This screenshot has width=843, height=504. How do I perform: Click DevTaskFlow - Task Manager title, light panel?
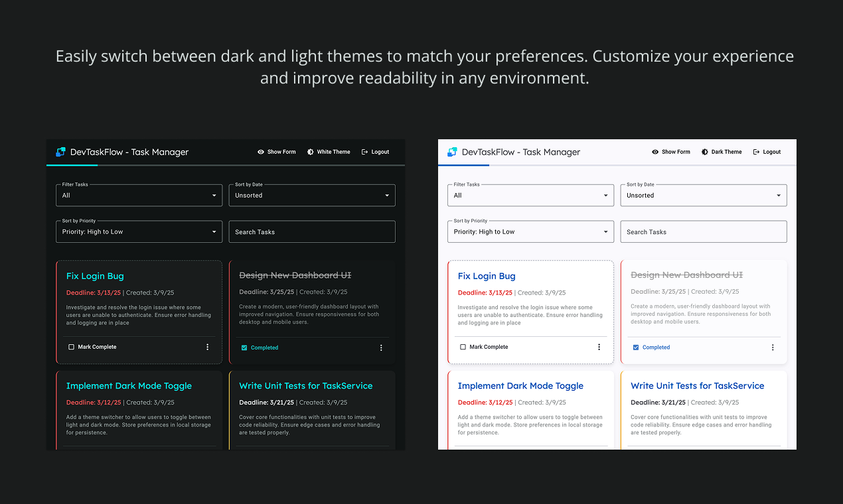[521, 152]
